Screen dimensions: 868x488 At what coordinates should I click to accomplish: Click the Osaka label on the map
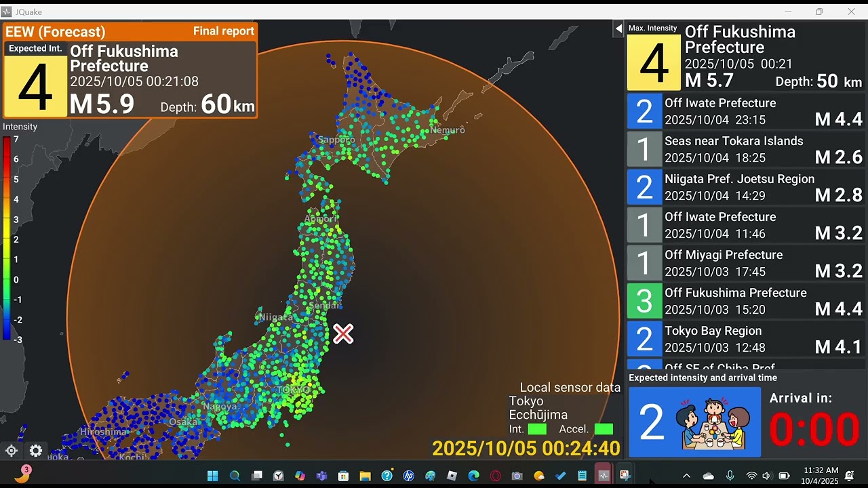(183, 422)
